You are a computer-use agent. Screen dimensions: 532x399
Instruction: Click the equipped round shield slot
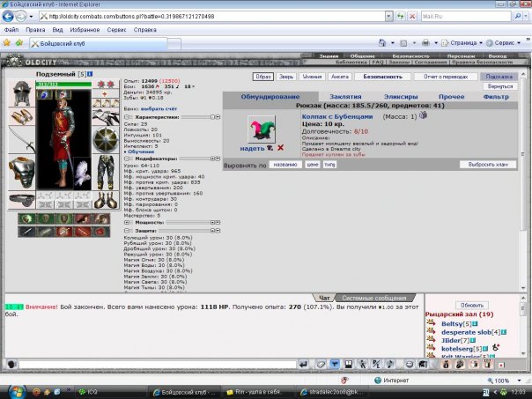(x=106, y=140)
